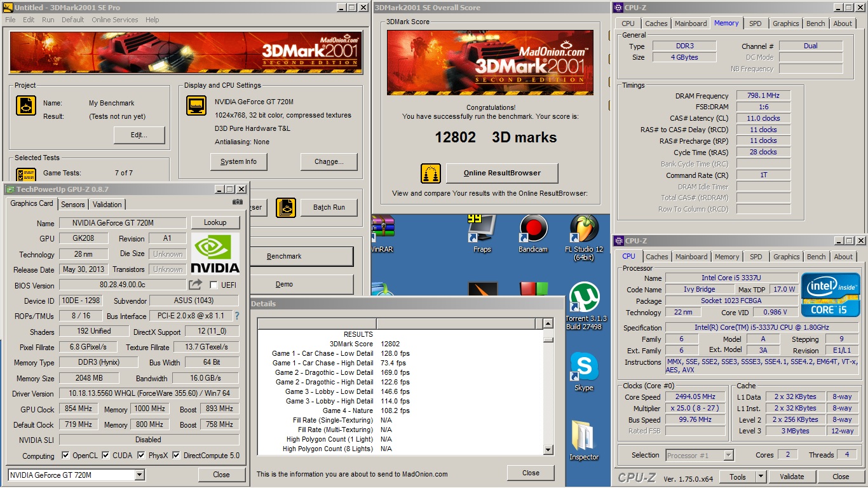868x488 pixels.
Task: Switch to the Validation tab in GPU-Z
Action: coord(107,205)
